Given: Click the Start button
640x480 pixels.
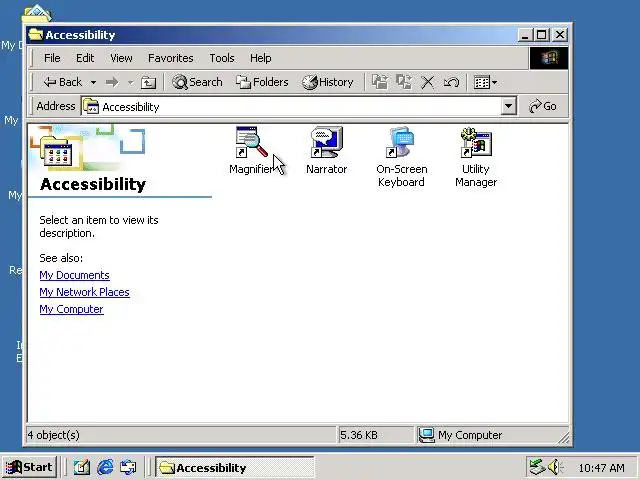Looking at the screenshot, I should [29, 467].
